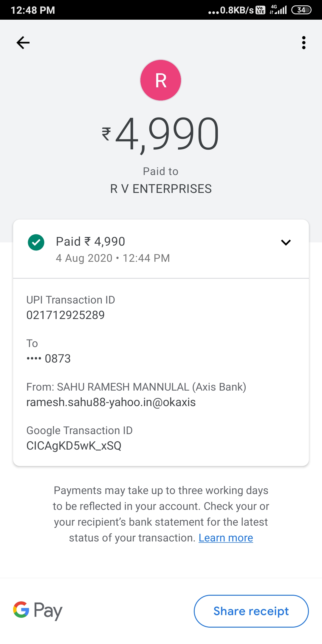Screen dimensions: 322x644
Task: Tap the back arrow icon
Action: pos(23,43)
